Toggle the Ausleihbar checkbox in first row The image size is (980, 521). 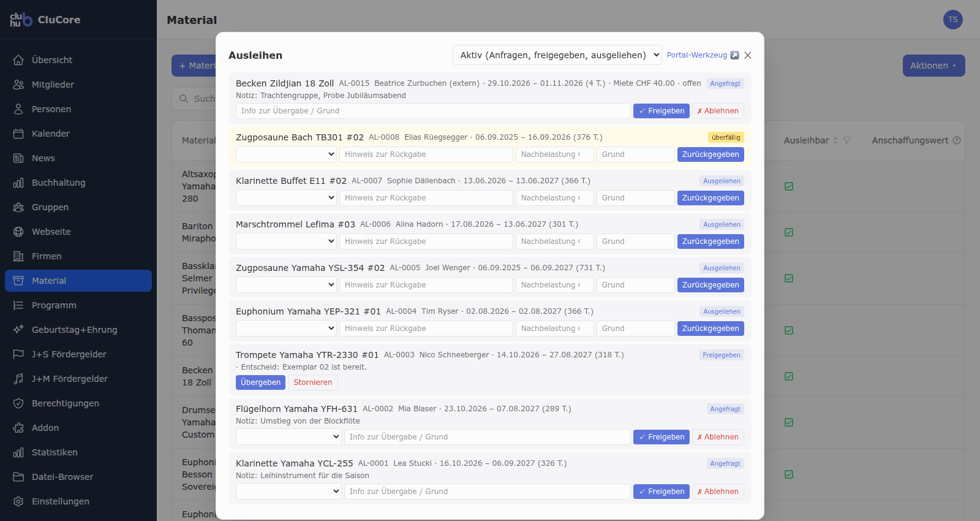point(789,186)
